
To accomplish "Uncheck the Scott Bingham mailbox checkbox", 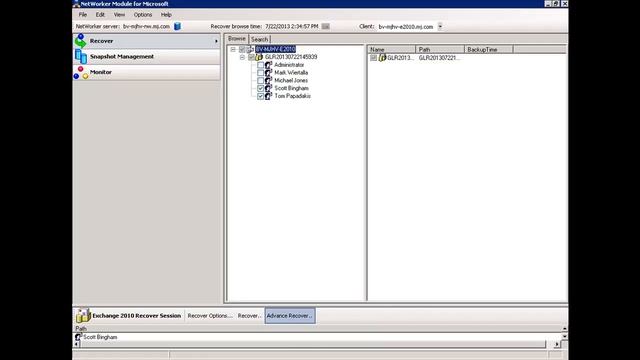I will click(x=260, y=88).
